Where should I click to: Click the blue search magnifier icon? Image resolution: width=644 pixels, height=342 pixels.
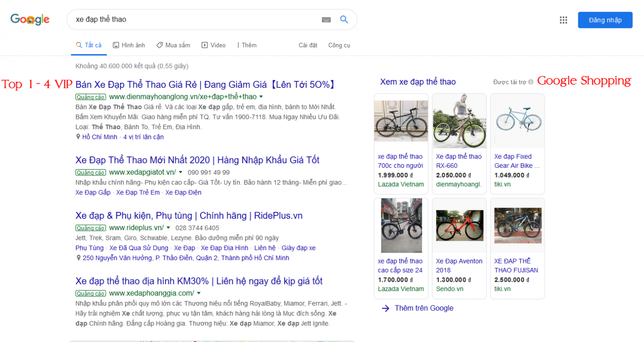click(344, 19)
